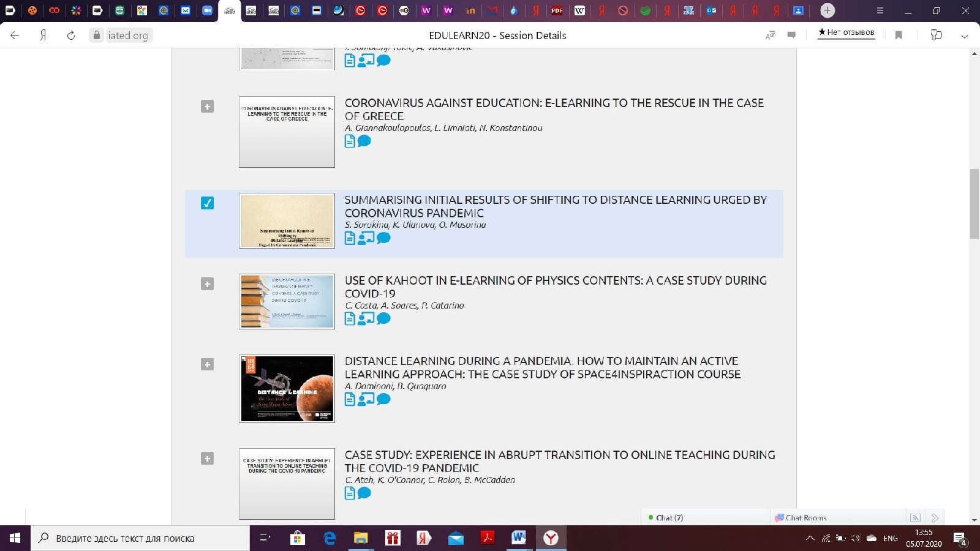Open the Chat (7) tab
The height and width of the screenshot is (551, 980).
pos(669,517)
